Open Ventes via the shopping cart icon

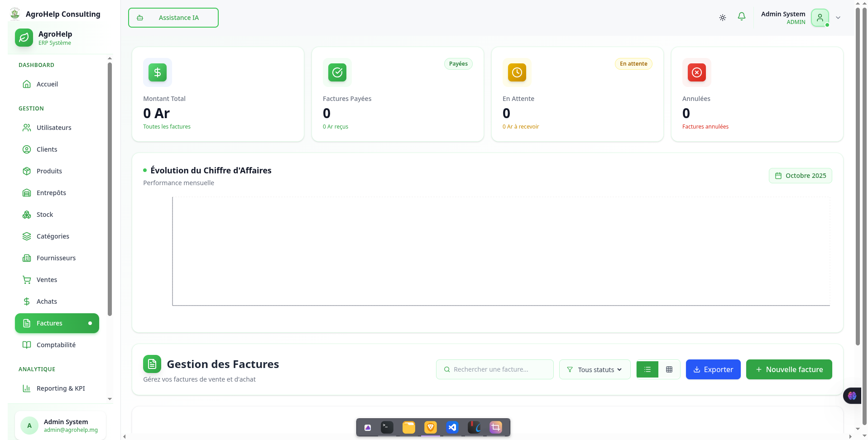[x=28, y=279]
